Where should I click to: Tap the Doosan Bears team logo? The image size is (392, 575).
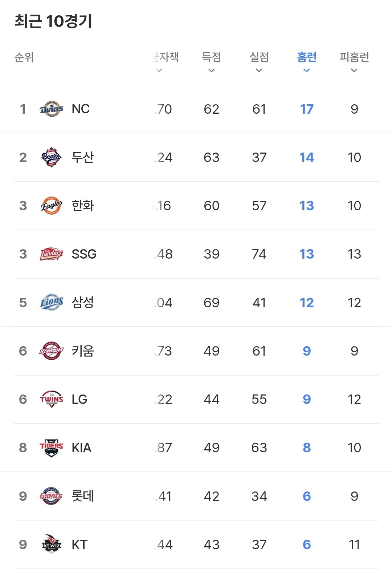pos(51,157)
